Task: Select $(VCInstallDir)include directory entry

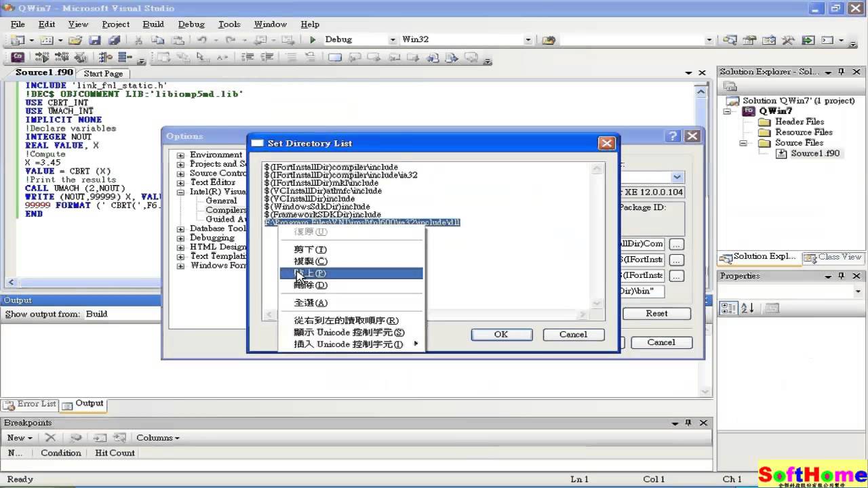Action: pos(310,199)
